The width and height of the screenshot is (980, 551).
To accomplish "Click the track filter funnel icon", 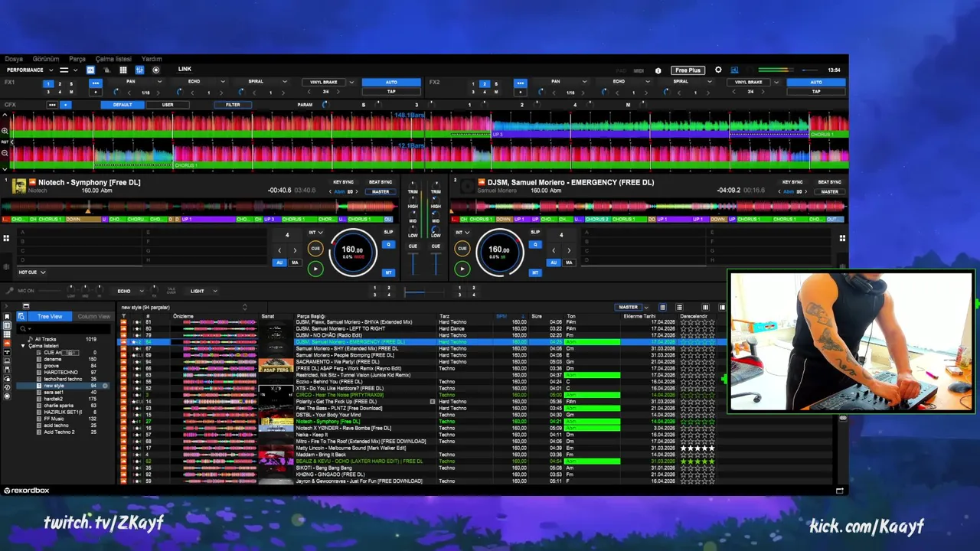I will 123,316.
